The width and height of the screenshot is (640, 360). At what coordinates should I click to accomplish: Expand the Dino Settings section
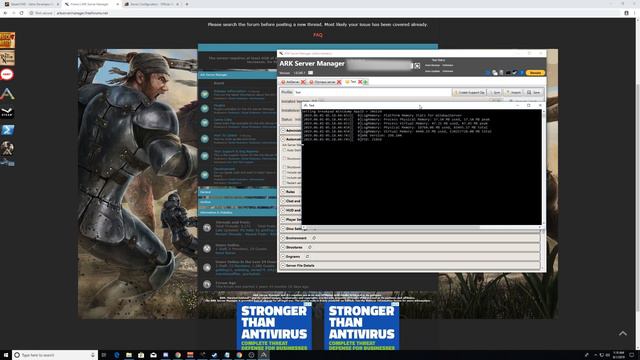(283, 229)
